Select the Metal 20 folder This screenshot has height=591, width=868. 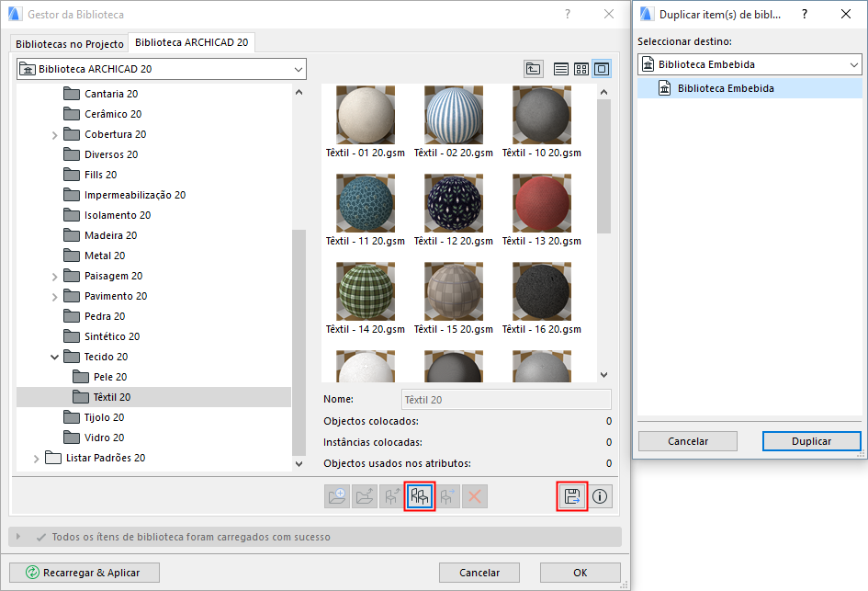tap(105, 256)
